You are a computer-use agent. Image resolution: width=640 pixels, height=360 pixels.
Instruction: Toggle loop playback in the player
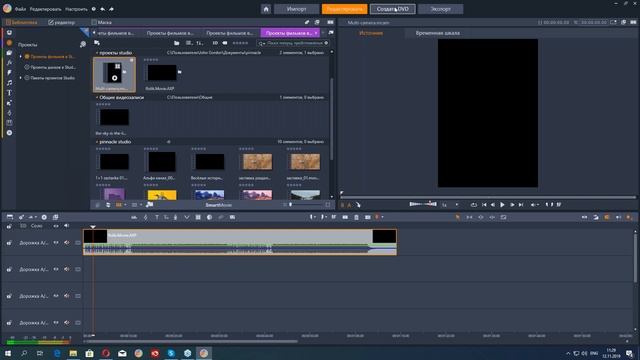(x=473, y=205)
